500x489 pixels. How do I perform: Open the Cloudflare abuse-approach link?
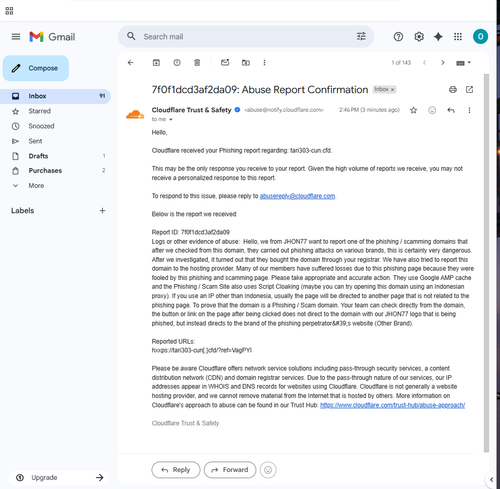tap(392, 405)
